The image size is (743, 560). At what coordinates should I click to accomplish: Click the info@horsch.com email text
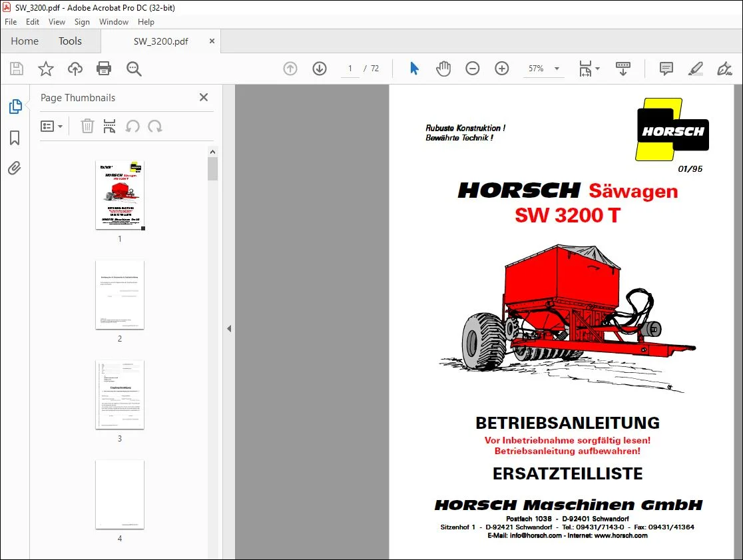[535, 535]
